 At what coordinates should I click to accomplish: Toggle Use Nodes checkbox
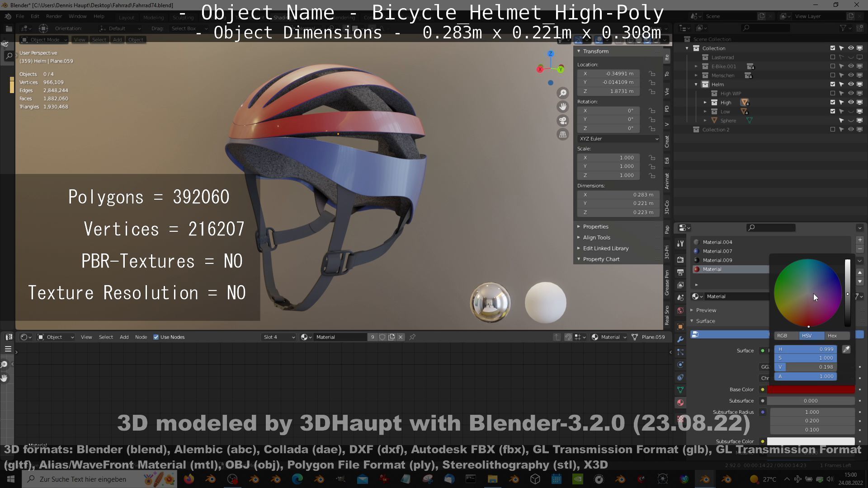pyautogui.click(x=156, y=337)
